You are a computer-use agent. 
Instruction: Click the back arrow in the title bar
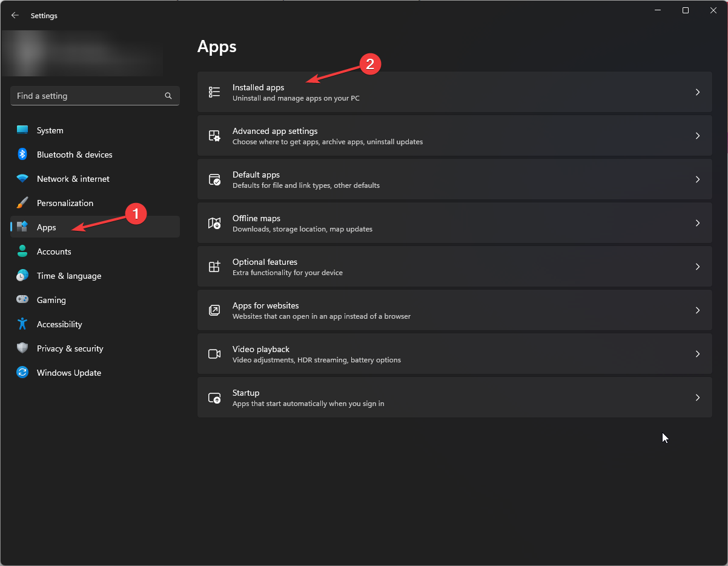pos(15,15)
